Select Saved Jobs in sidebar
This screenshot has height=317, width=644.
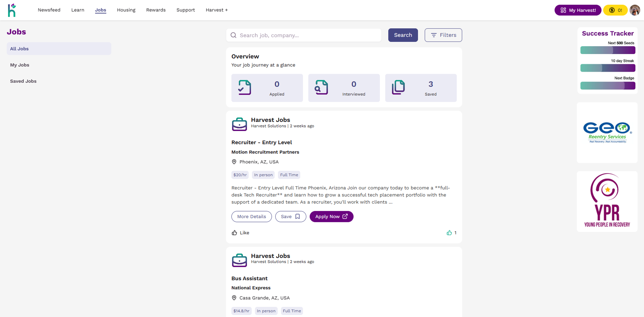click(23, 81)
